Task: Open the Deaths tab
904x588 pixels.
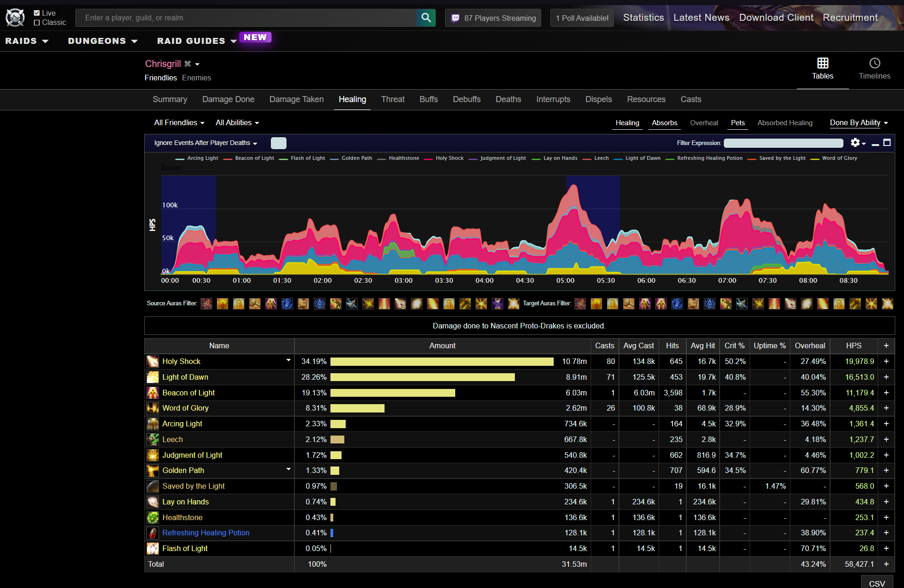Action: [508, 99]
